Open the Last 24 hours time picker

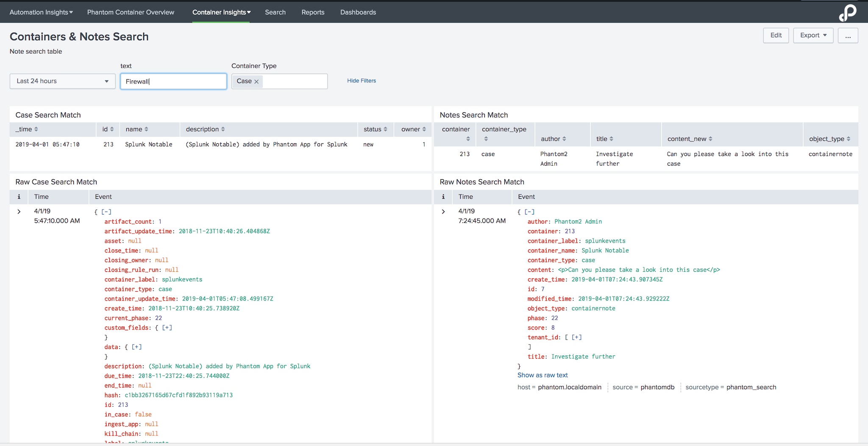[63, 81]
